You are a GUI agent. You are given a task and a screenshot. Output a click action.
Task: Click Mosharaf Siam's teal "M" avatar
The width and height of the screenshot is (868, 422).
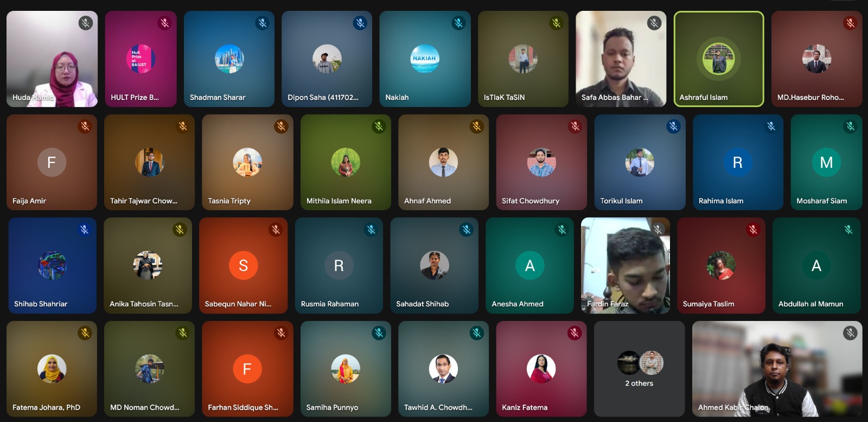pos(826,162)
